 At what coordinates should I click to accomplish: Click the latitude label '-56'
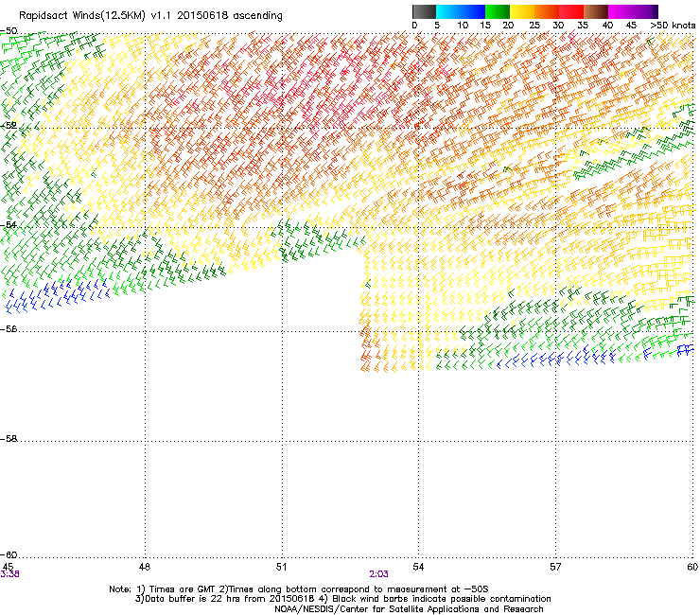(9, 329)
